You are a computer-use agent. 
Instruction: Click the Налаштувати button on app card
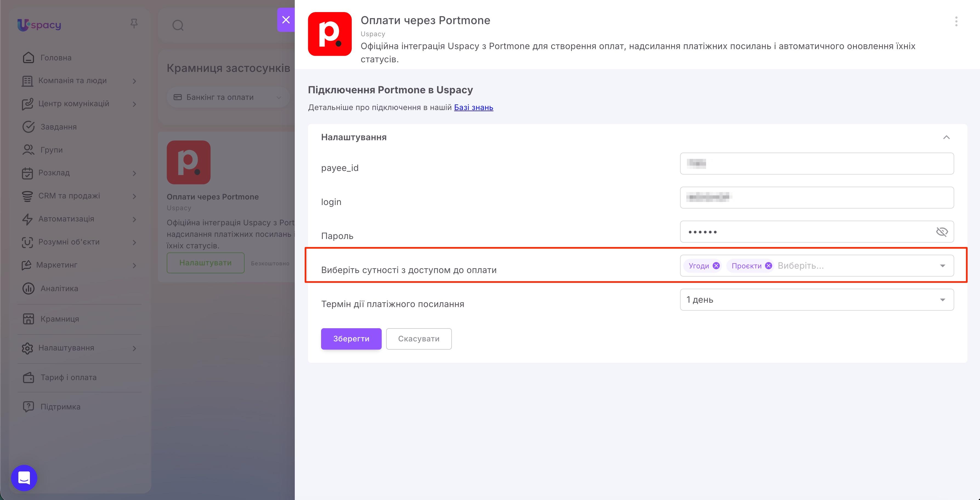tap(205, 263)
